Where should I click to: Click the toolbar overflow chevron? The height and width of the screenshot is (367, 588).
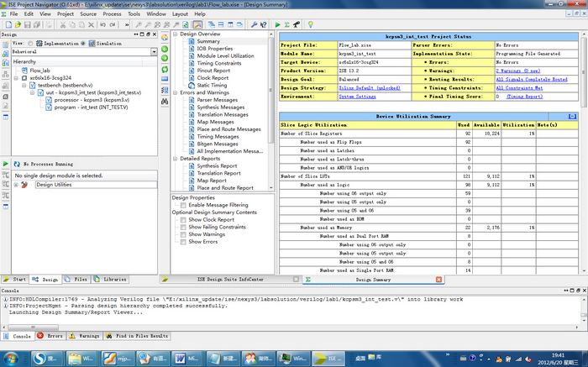[127, 24]
